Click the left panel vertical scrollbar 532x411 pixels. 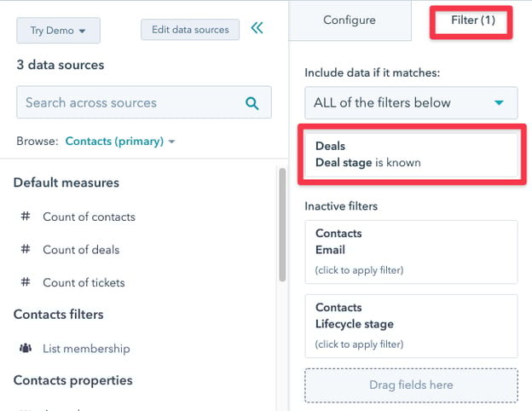(283, 224)
